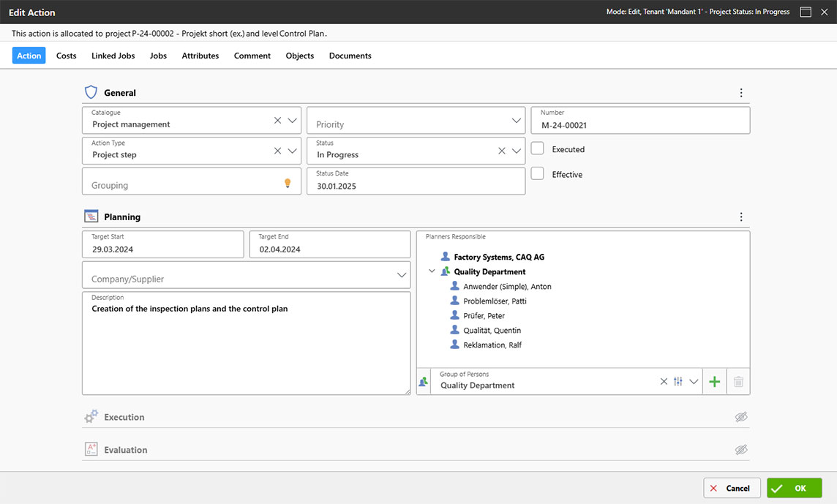Click the trash delete icon in planners

pyautogui.click(x=738, y=382)
